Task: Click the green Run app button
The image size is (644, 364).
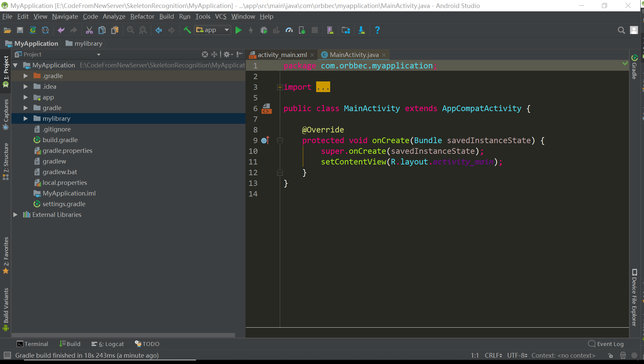Action: tap(238, 30)
